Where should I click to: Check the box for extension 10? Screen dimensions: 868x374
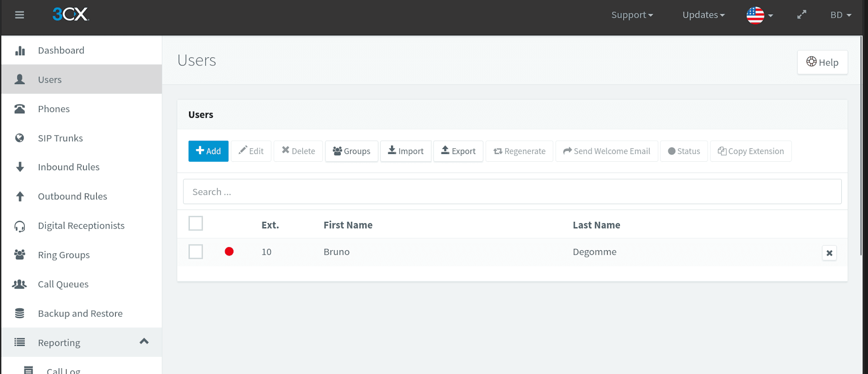pos(196,252)
